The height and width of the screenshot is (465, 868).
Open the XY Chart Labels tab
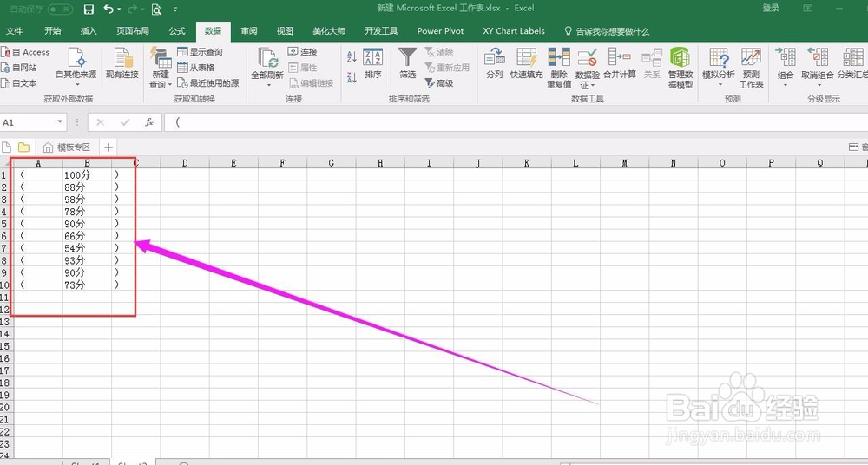pos(514,31)
